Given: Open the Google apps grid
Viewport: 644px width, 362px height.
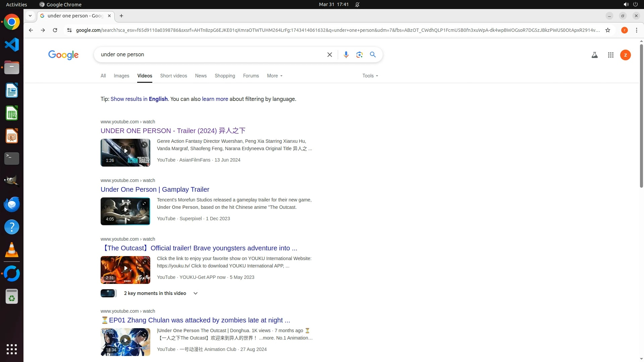Looking at the screenshot, I should pos(610,55).
